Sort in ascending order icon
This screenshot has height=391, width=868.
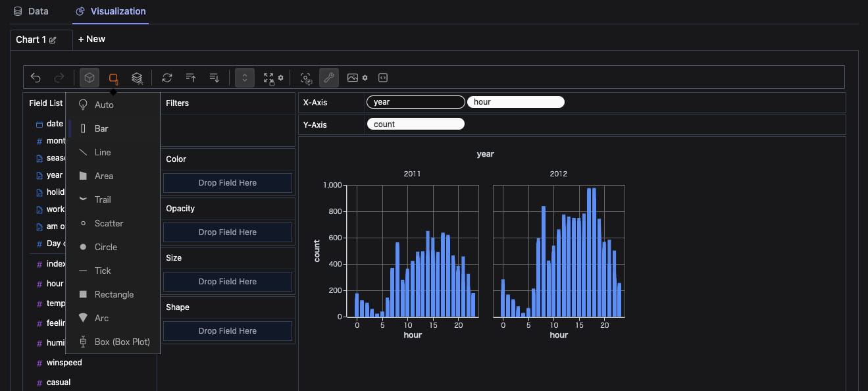click(191, 78)
